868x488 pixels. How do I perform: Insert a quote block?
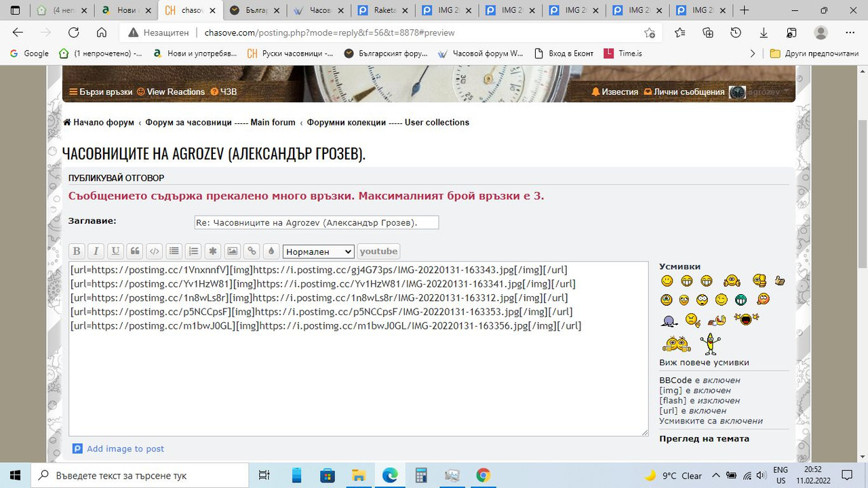135,251
